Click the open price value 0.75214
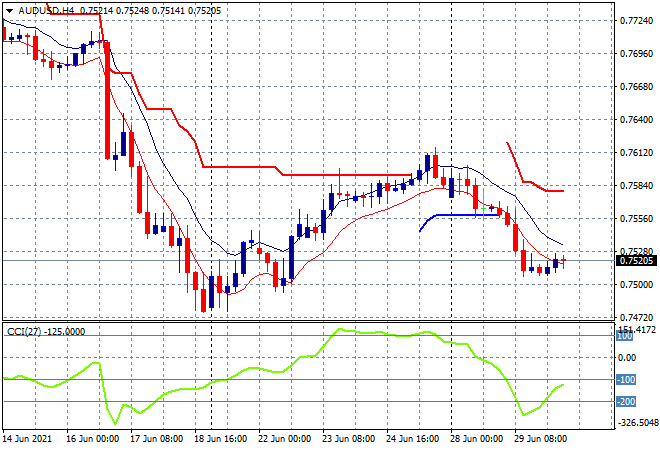Image resolution: width=660 pixels, height=450 pixels. pos(96,11)
